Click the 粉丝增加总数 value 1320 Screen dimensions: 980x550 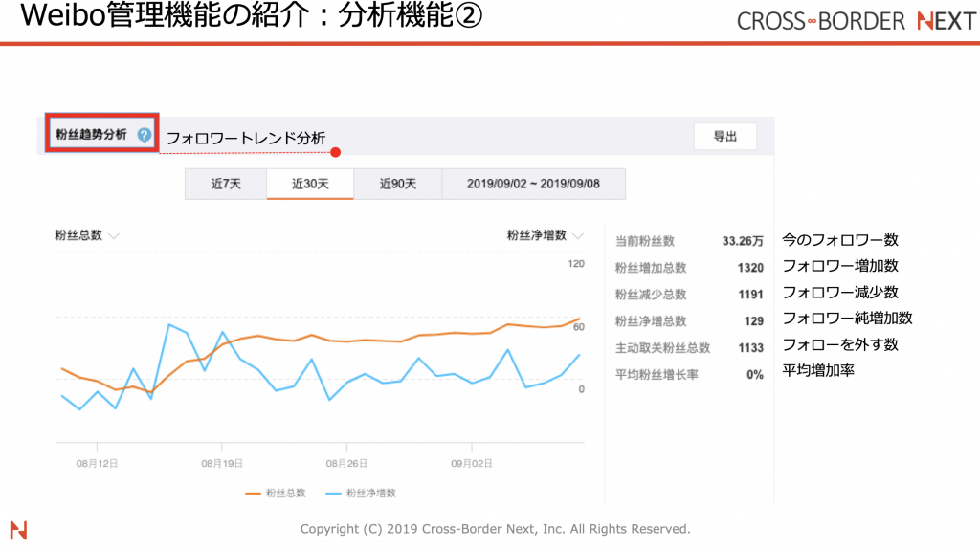pyautogui.click(x=750, y=268)
